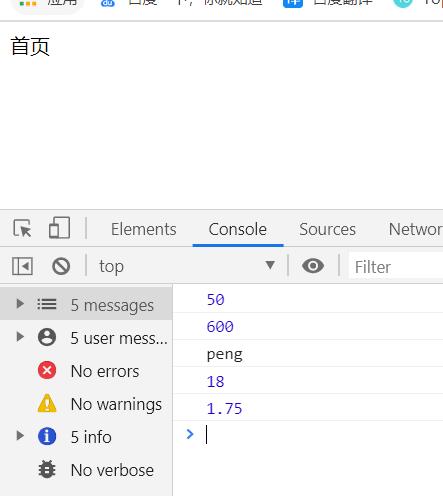Focus the console Filter field
The height and width of the screenshot is (496, 443).
point(396,266)
